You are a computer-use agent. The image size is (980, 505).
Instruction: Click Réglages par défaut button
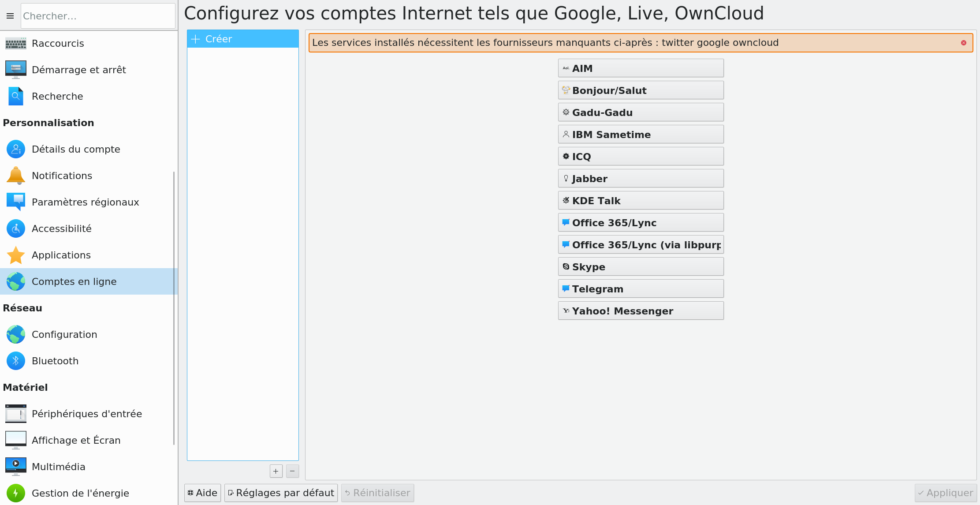click(x=281, y=493)
